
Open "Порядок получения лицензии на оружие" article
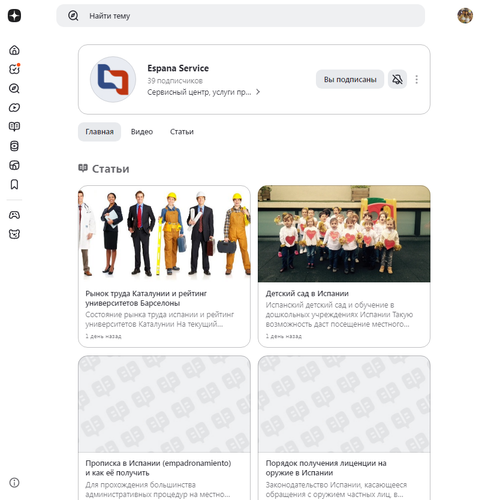coord(326,468)
